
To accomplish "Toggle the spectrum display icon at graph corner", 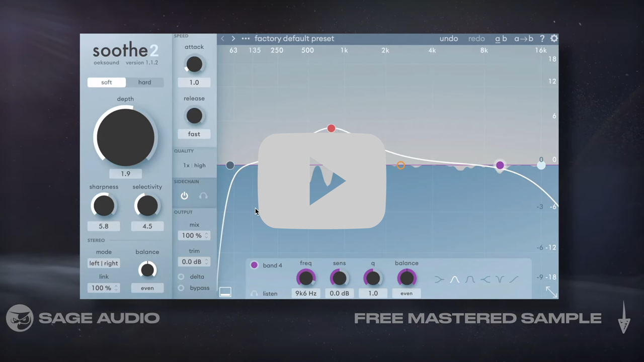I will (x=225, y=292).
